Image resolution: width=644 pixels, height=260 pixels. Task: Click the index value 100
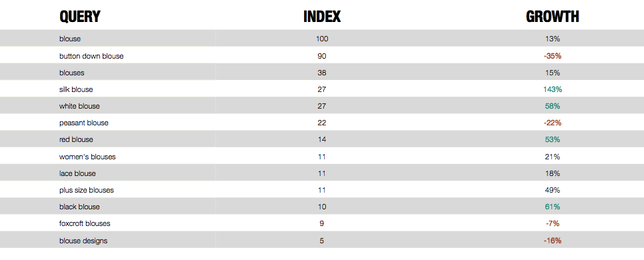pos(322,39)
